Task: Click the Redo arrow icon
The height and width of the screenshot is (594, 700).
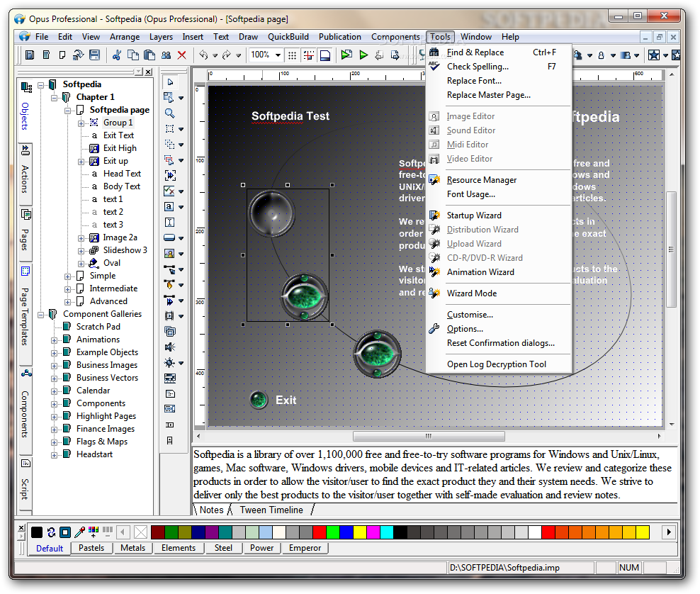Action: [x=227, y=55]
